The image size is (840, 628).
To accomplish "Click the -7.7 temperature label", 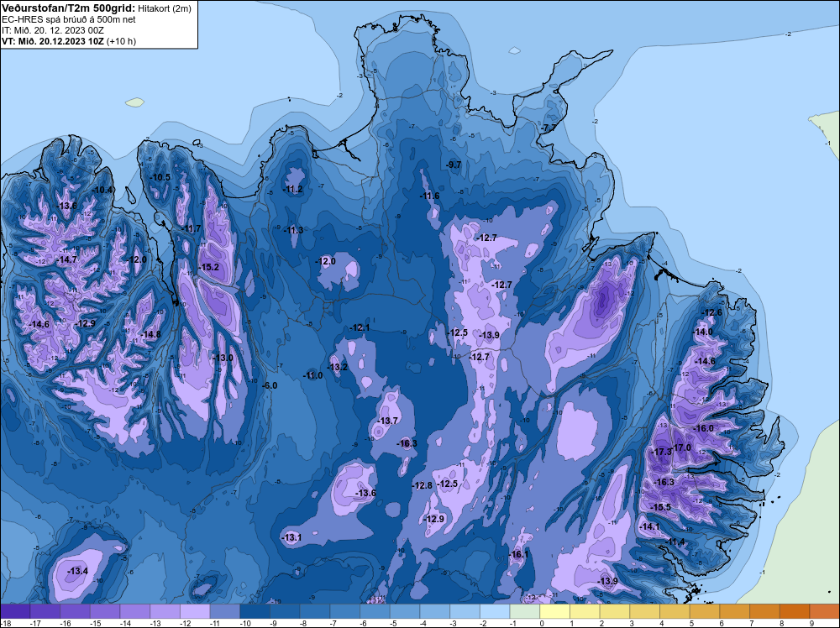I will tap(549, 128).
